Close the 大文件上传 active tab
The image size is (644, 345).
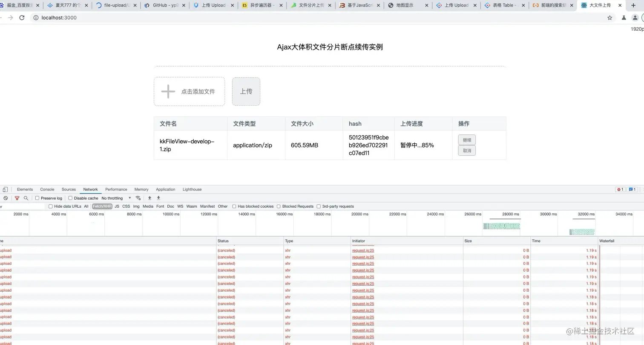[620, 6]
